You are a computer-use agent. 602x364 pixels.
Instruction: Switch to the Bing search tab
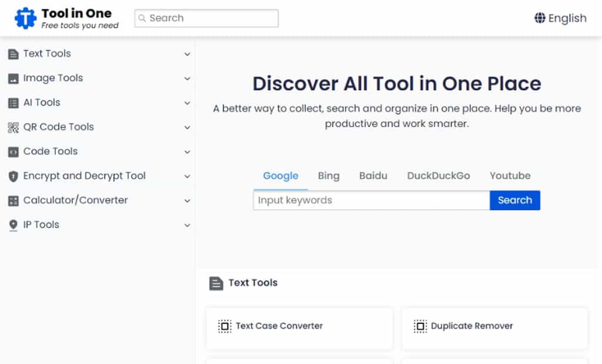tap(329, 176)
